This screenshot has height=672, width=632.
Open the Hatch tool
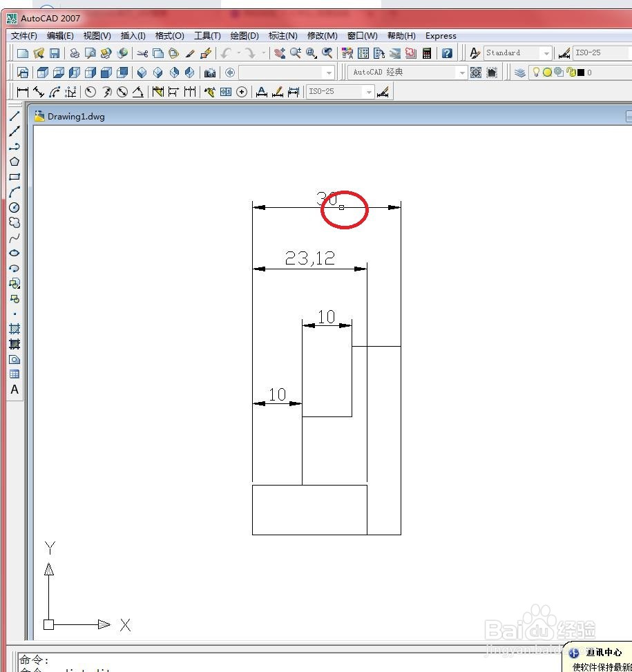[x=14, y=329]
